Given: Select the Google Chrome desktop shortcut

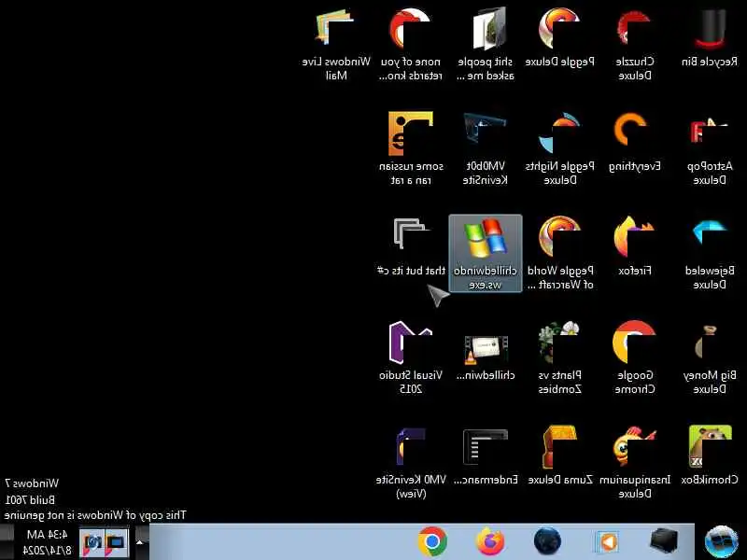Looking at the screenshot, I should coord(635,357).
